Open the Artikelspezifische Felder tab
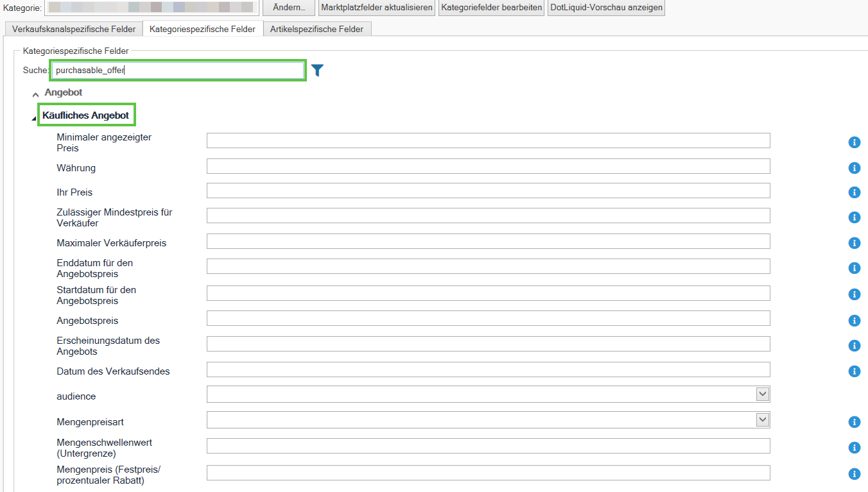Viewport: 868px width, 492px height. coord(317,29)
